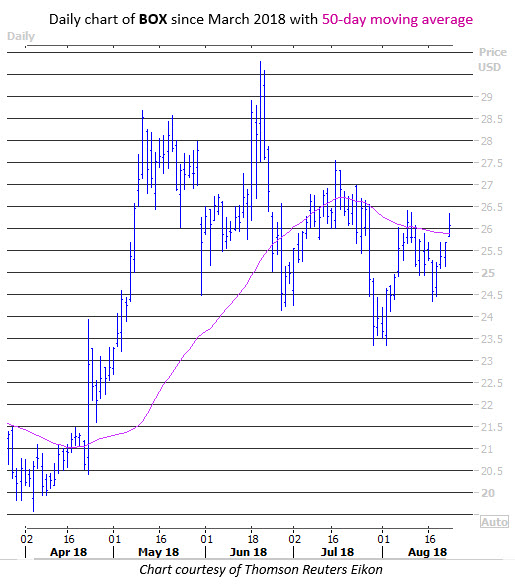Click the USD currency label
Screen dimensions: 515x584
click(489, 67)
